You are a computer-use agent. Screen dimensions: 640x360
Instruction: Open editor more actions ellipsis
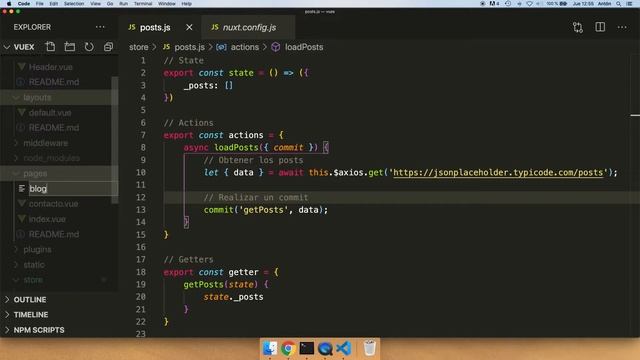622,27
